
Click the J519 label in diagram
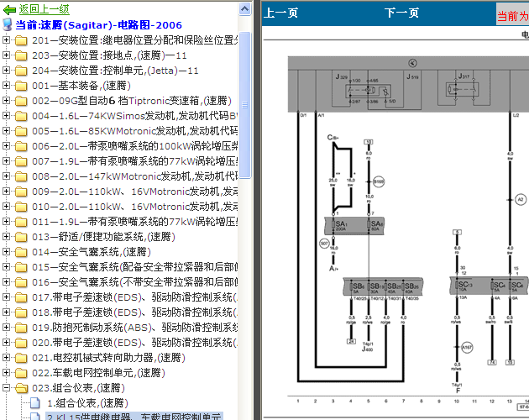tap(412, 77)
